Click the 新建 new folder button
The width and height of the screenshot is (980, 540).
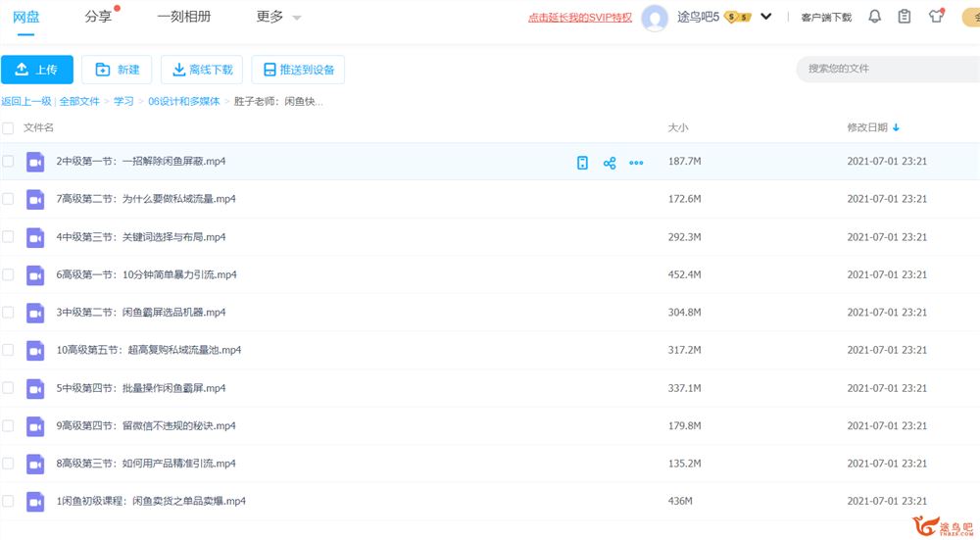[117, 70]
